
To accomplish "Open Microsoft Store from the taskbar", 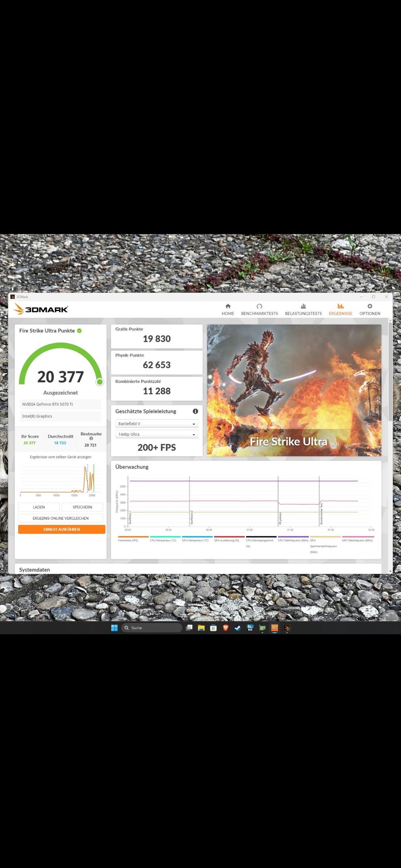I will point(213,628).
